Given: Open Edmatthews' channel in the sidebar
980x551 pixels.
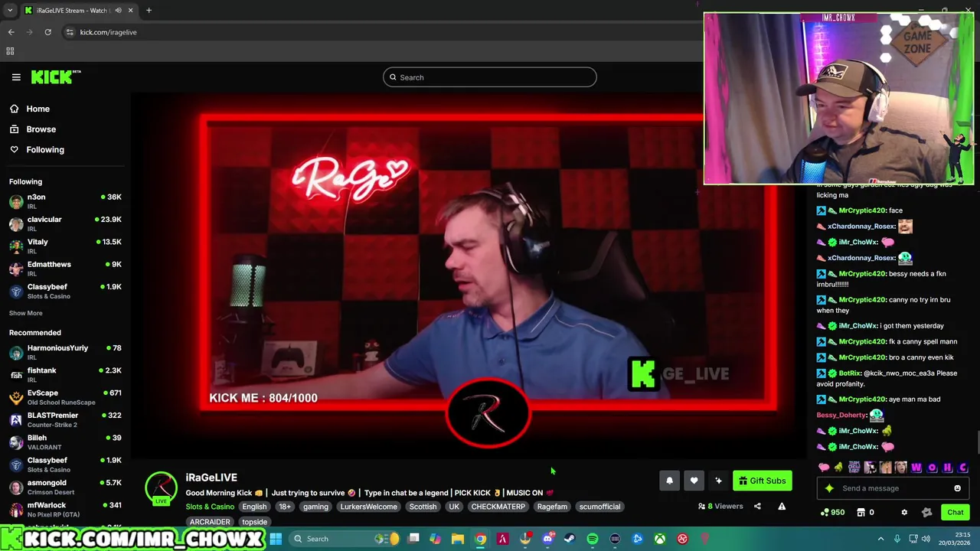Looking at the screenshot, I should (x=65, y=268).
